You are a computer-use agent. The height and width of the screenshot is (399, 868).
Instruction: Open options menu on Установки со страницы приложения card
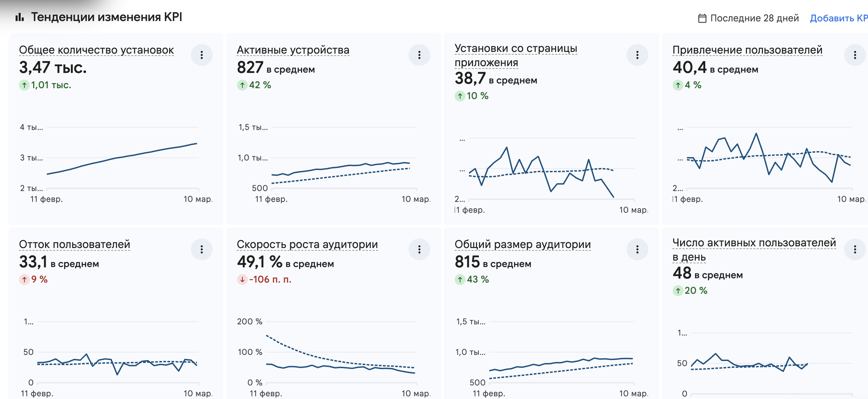click(x=638, y=55)
